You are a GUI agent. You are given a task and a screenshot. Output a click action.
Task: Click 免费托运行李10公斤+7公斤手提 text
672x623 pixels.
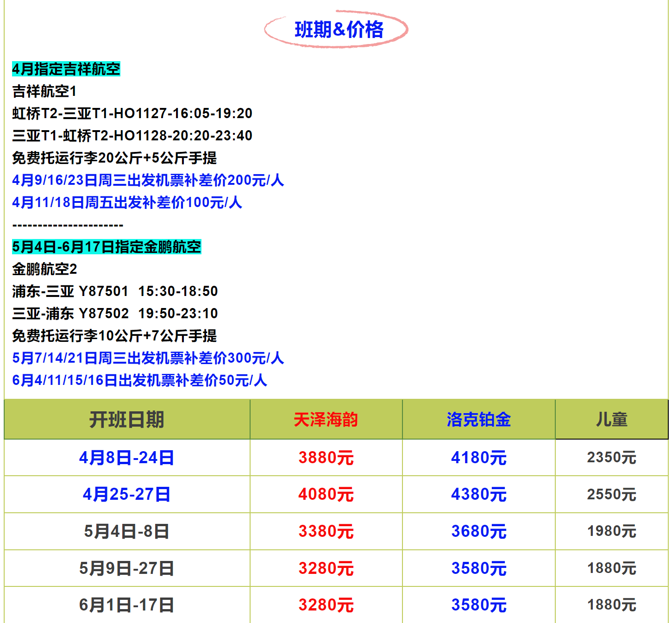pos(114,336)
